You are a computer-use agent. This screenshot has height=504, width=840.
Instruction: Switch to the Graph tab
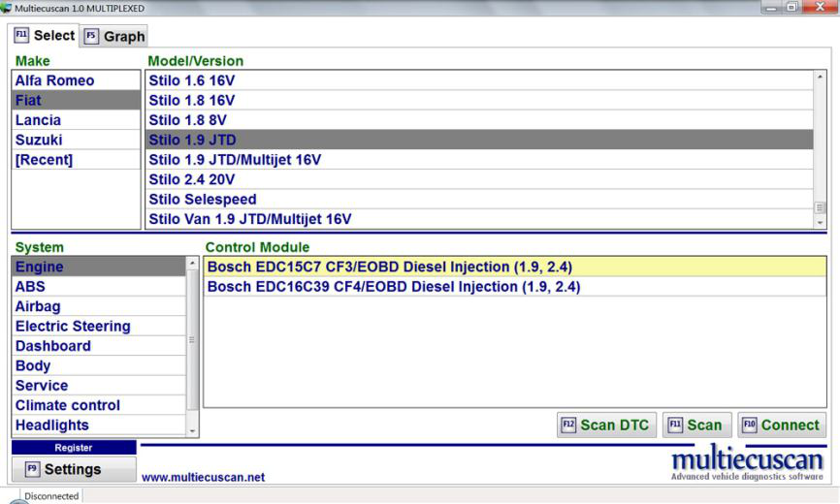(x=114, y=37)
